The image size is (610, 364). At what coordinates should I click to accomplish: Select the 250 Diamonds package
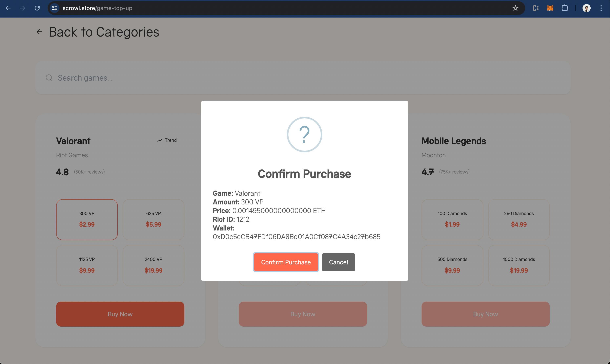pos(519,220)
